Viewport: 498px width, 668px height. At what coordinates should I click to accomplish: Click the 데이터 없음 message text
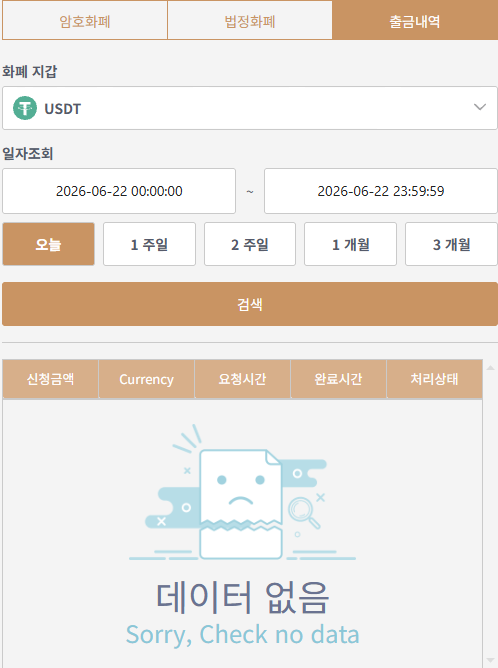click(243, 597)
